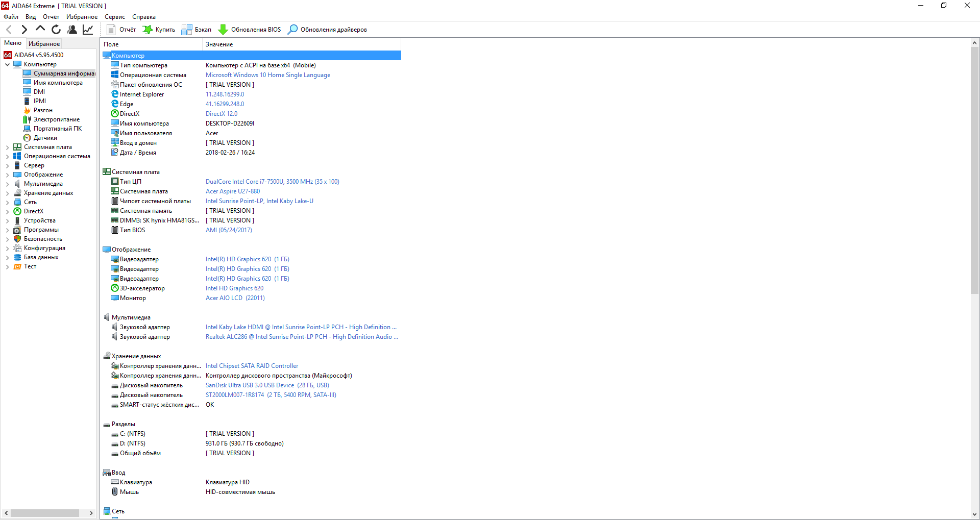Click the Купить buy button
The height and width of the screenshot is (520, 980).
point(159,30)
